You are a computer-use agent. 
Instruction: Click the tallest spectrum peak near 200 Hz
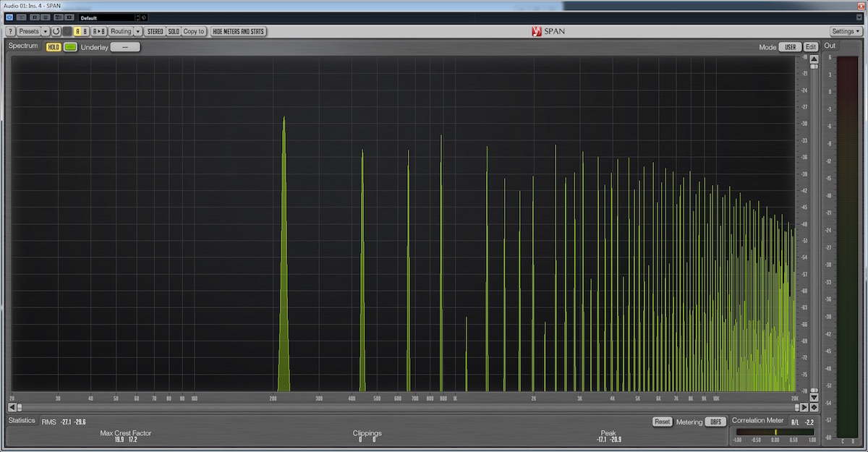click(284, 253)
